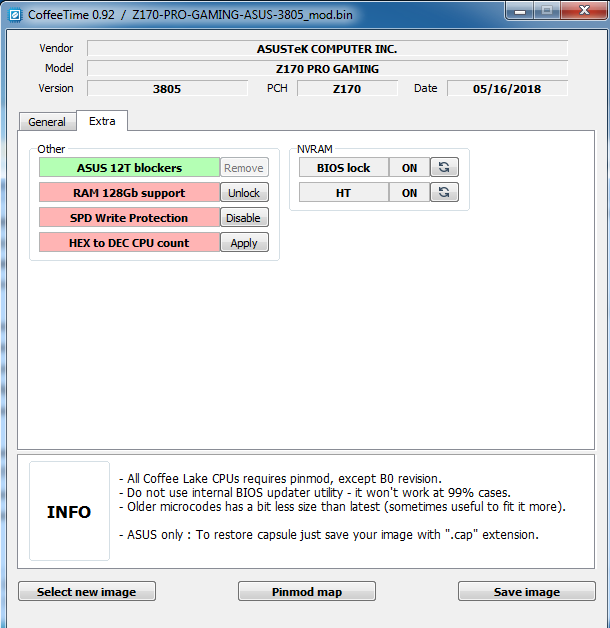Click the INFO box
Image resolution: width=610 pixels, height=628 pixels.
tap(69, 511)
